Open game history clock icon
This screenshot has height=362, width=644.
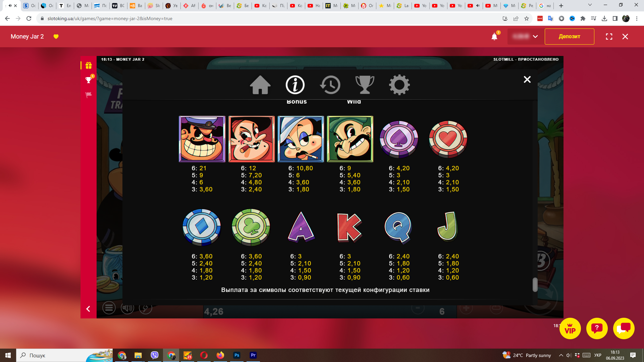[x=330, y=85]
